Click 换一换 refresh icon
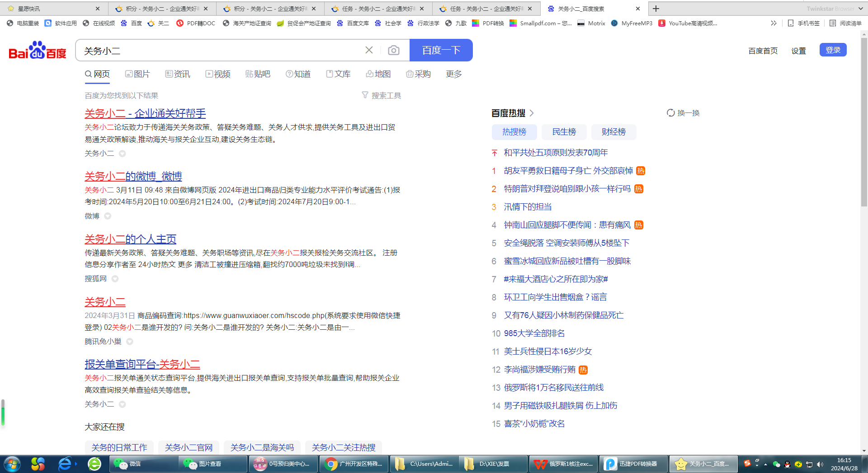This screenshot has height=473, width=868. pos(670,113)
